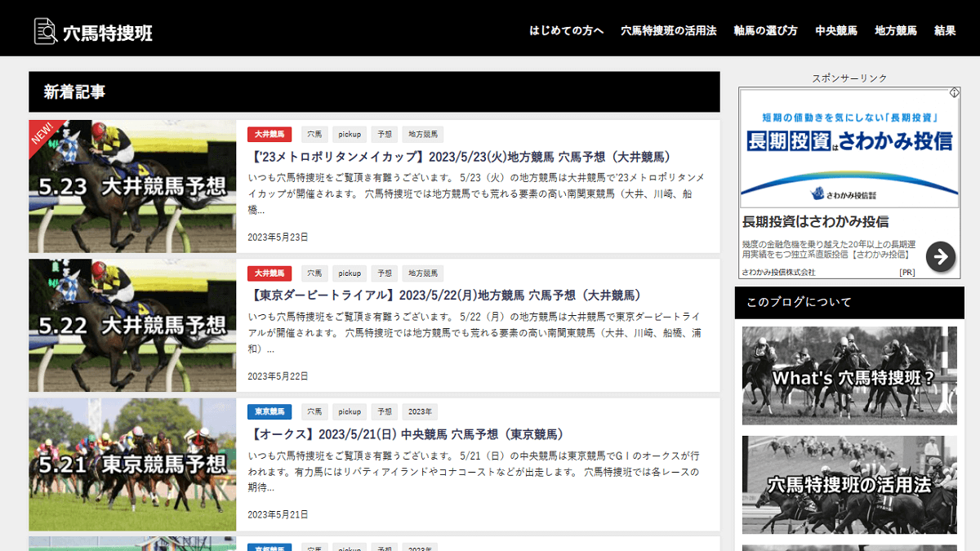Select the 予想 tag on the オークス article

pos(384,412)
